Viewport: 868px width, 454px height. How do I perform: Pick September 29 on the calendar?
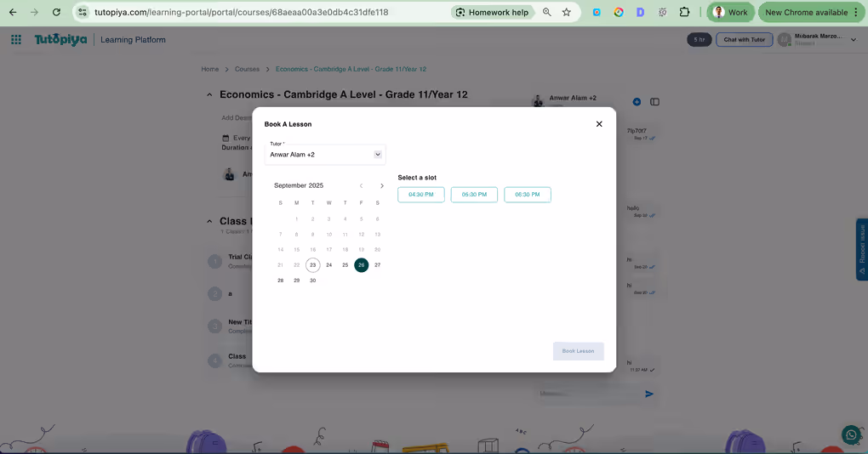(x=297, y=281)
